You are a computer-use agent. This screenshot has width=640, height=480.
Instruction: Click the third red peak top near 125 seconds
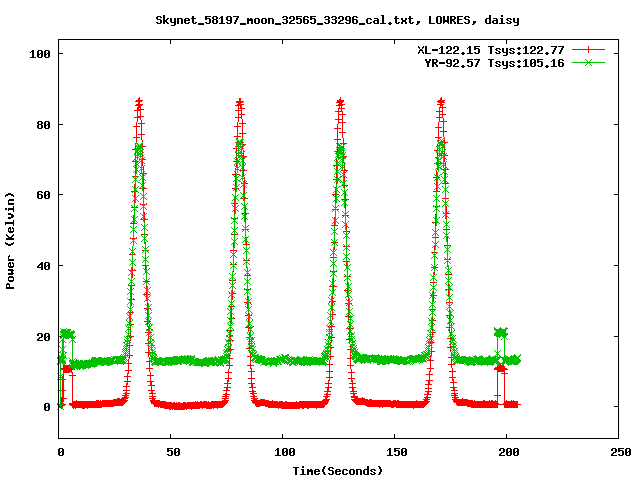(x=340, y=102)
